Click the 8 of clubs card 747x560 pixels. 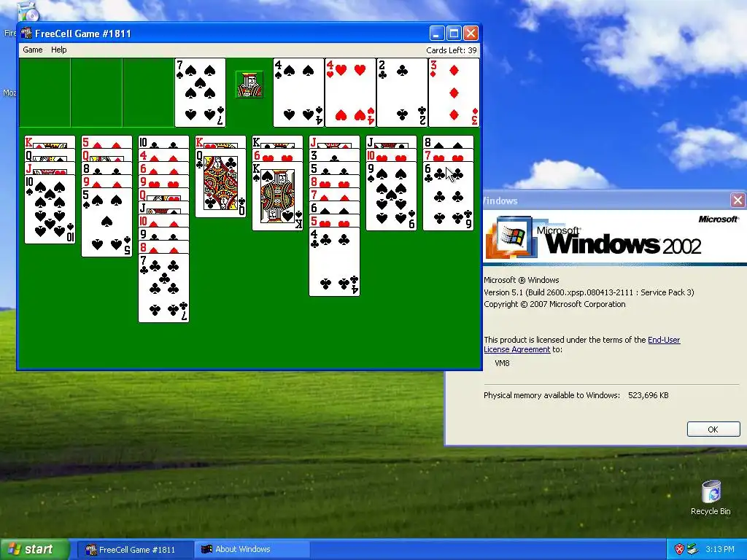point(107,168)
